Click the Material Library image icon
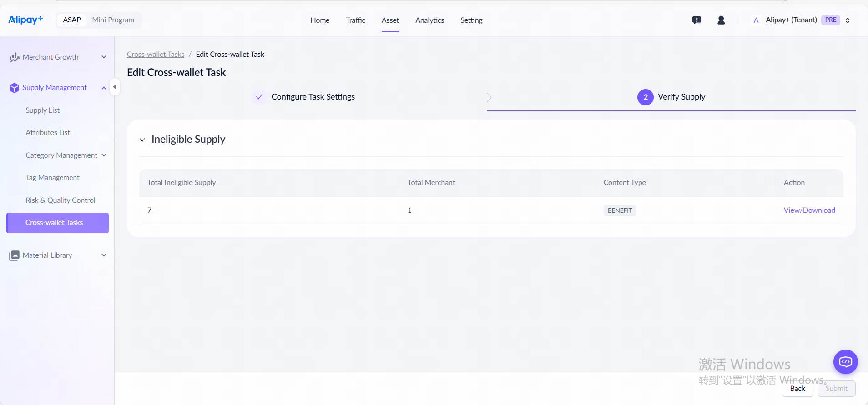Image resolution: width=868 pixels, height=405 pixels. point(14,255)
